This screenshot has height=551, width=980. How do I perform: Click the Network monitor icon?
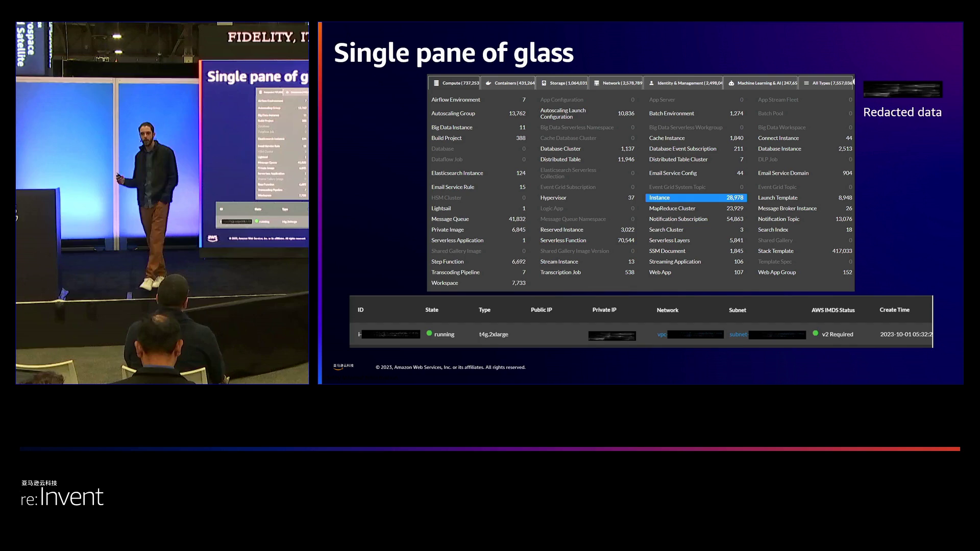(596, 83)
